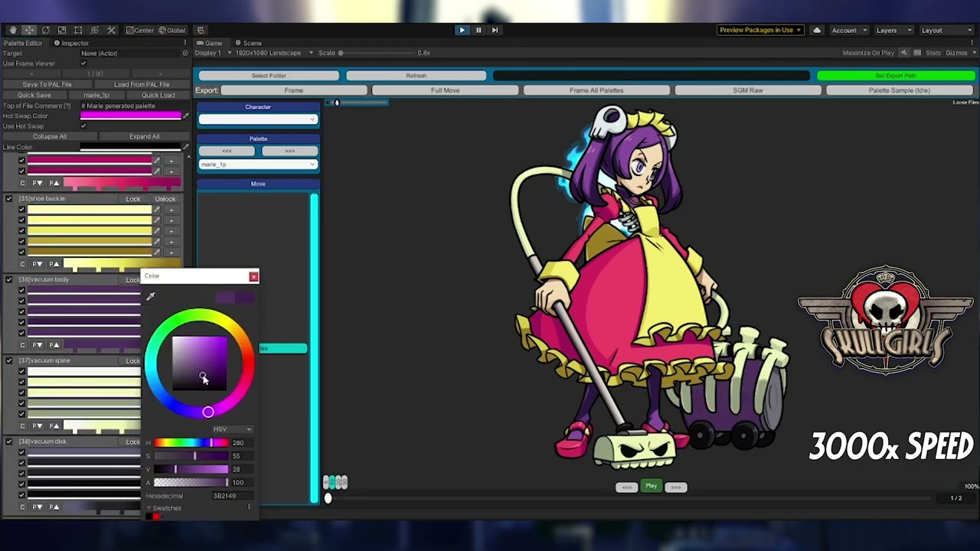Click the Play button

pos(462,30)
